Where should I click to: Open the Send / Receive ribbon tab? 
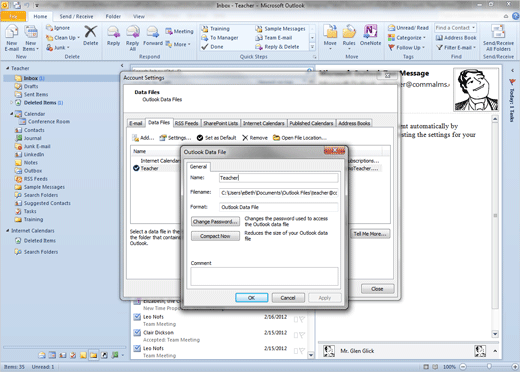(x=76, y=16)
